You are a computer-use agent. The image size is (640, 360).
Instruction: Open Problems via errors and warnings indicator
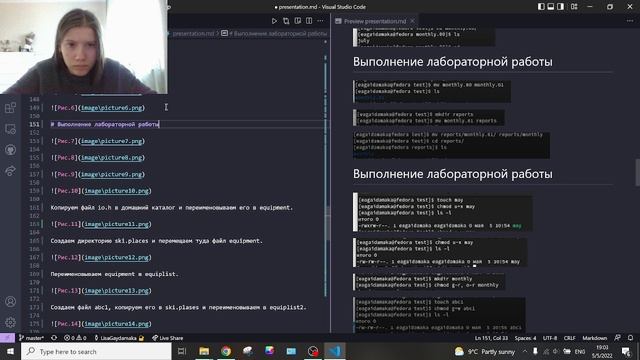point(75,338)
